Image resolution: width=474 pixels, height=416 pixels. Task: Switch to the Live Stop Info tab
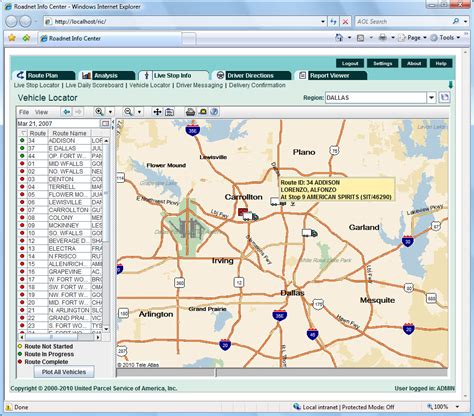(x=173, y=76)
